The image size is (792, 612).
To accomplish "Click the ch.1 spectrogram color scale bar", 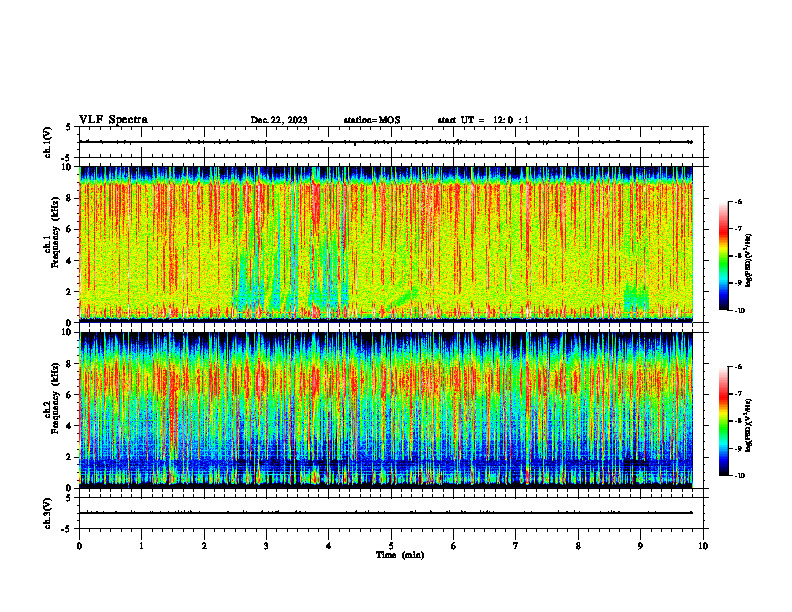I will (723, 256).
